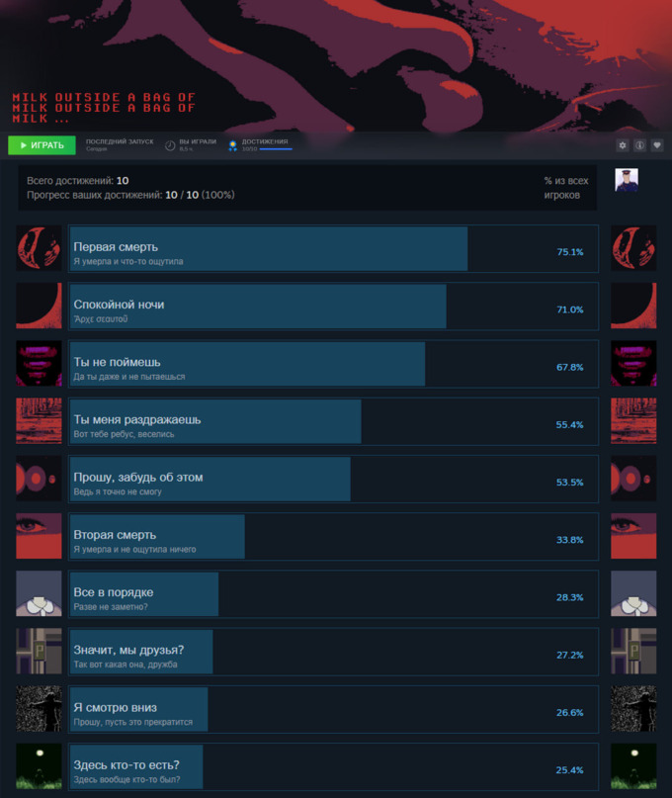Select the Спокойной ночи achievement icon
672x798 pixels.
pyautogui.click(x=39, y=306)
